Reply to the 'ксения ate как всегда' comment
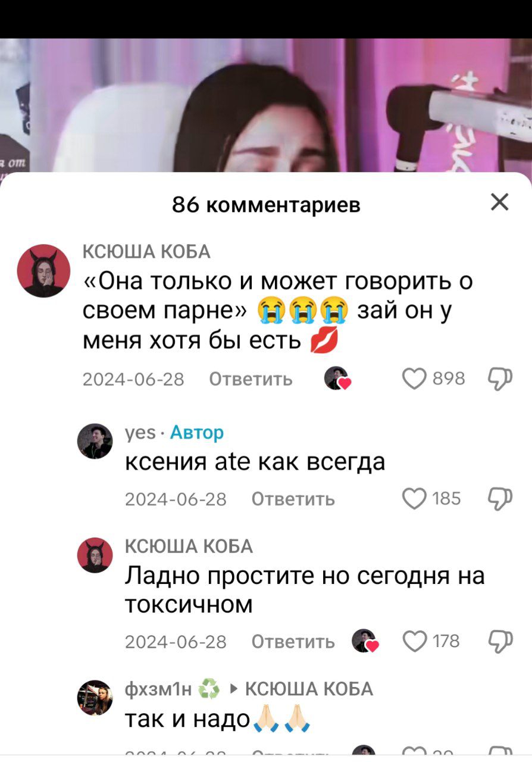532x762 pixels. coord(293,499)
